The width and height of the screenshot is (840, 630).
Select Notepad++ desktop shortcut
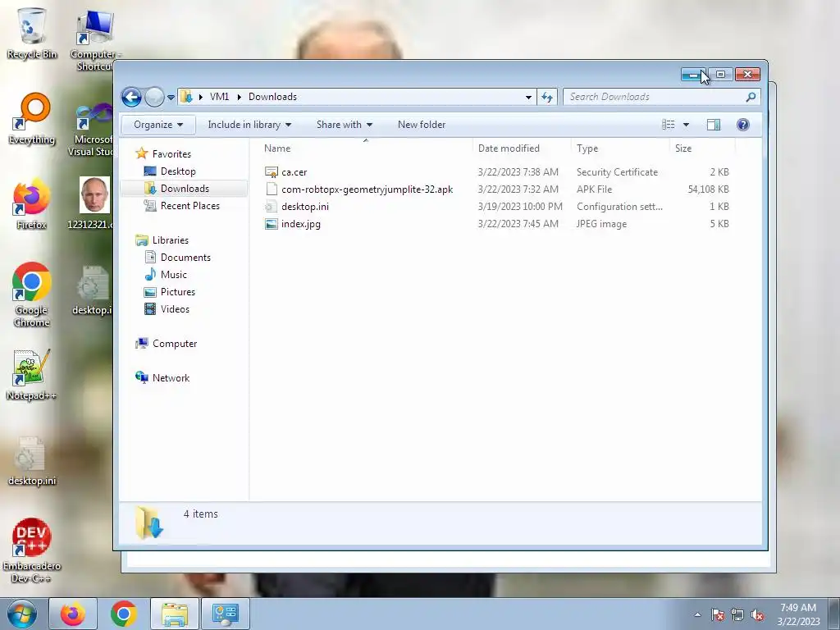(x=32, y=375)
